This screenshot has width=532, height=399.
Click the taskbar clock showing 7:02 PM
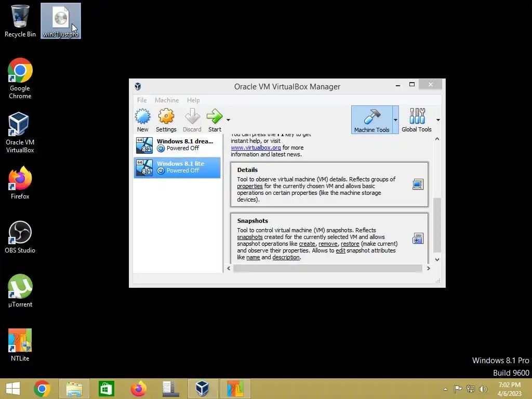point(509,389)
